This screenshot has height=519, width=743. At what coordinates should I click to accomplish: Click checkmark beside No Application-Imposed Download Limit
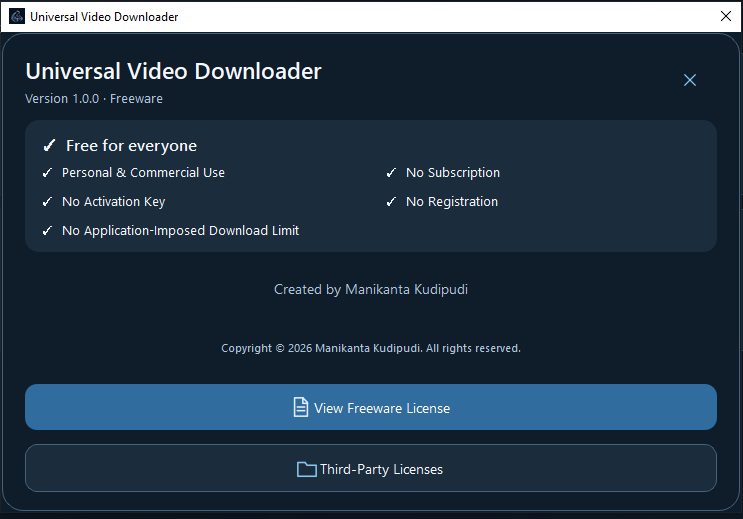(47, 231)
